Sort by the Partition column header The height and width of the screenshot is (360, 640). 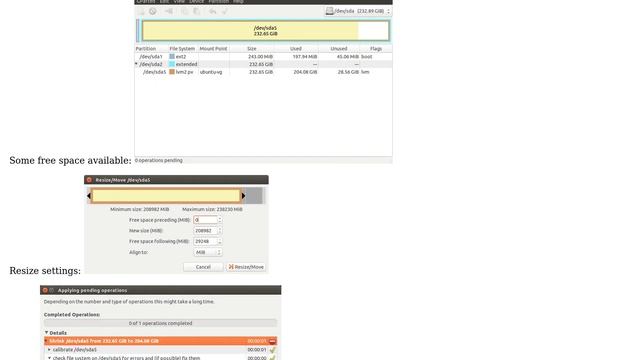[x=146, y=49]
